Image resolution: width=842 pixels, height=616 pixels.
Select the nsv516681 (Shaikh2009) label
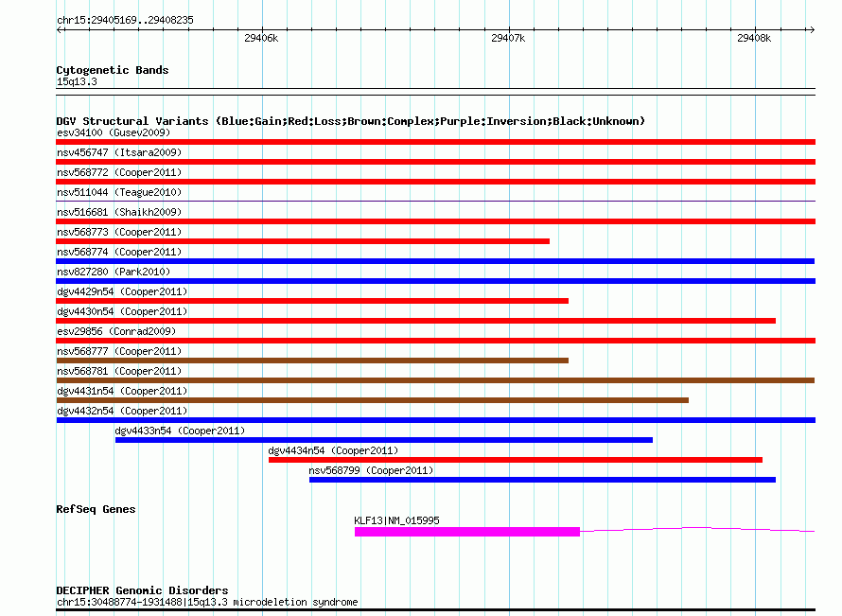coord(119,212)
